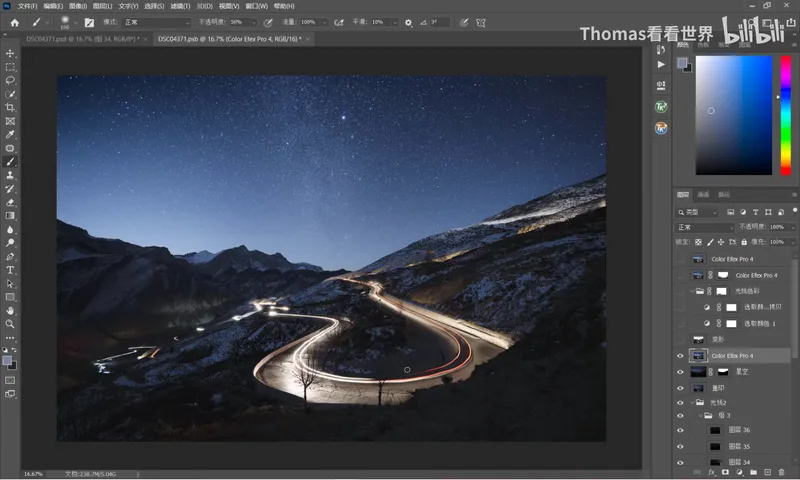The height and width of the screenshot is (480, 800).
Task: Select the Eyedropper tool
Action: click(10, 135)
